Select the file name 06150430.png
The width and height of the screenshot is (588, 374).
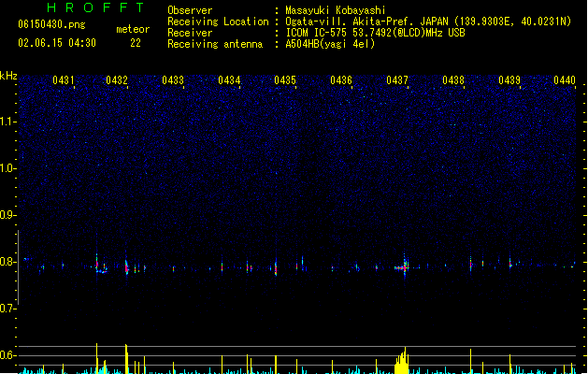tap(51, 24)
